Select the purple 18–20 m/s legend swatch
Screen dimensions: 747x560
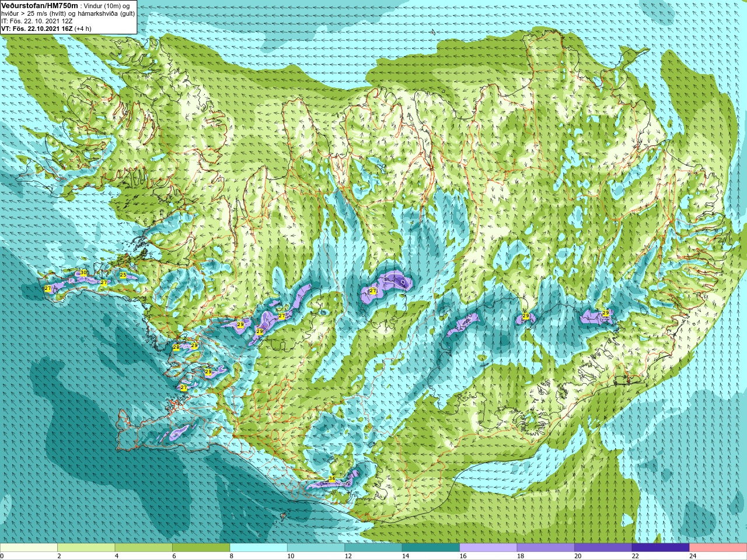546,548
